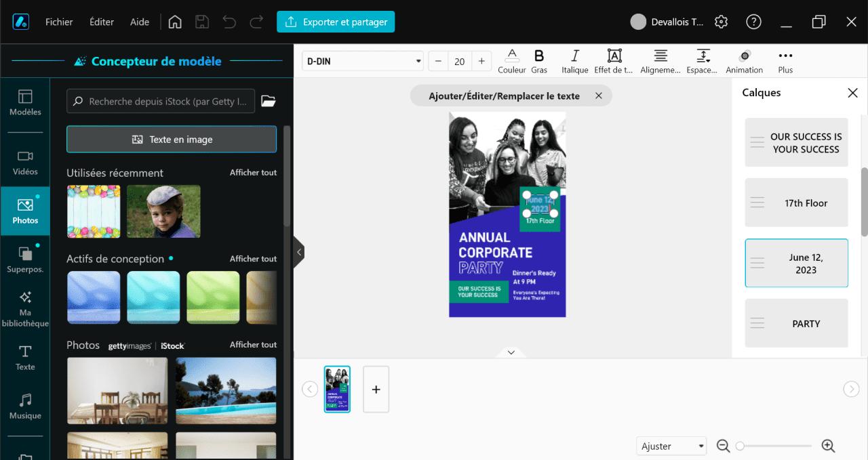Open the Éditer menu
The width and height of the screenshot is (868, 460).
tap(102, 22)
